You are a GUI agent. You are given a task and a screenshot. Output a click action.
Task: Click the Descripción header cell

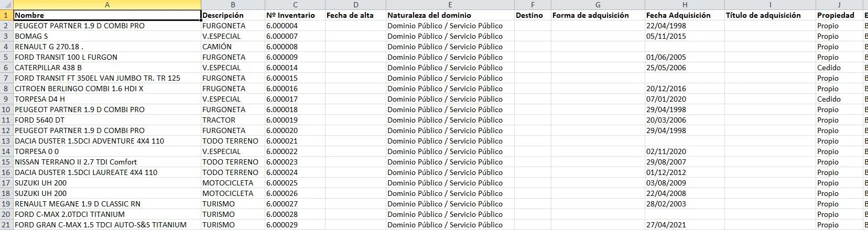[233, 15]
